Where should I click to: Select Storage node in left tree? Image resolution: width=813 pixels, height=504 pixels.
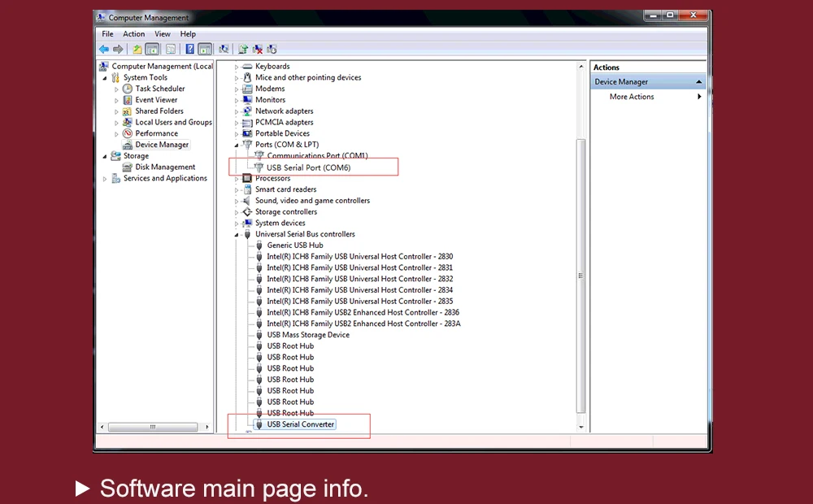136,155
